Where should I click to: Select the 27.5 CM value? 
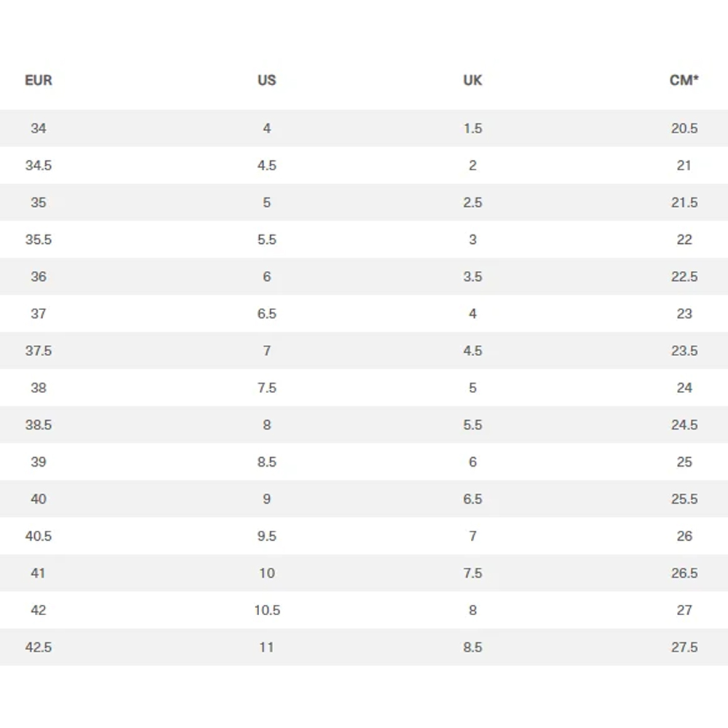684,647
